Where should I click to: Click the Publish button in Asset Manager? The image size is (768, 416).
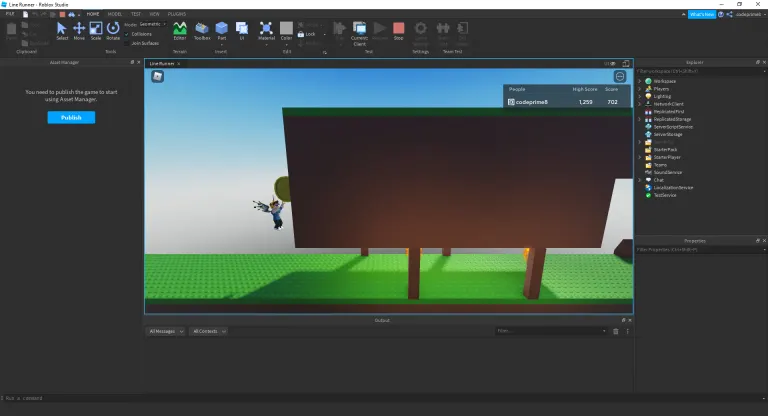(x=71, y=118)
